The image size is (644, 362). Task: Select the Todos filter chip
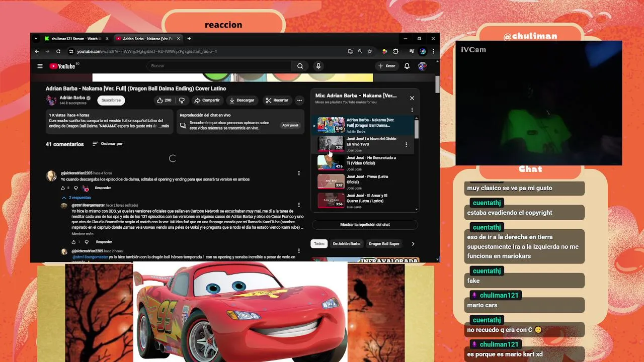point(319,244)
